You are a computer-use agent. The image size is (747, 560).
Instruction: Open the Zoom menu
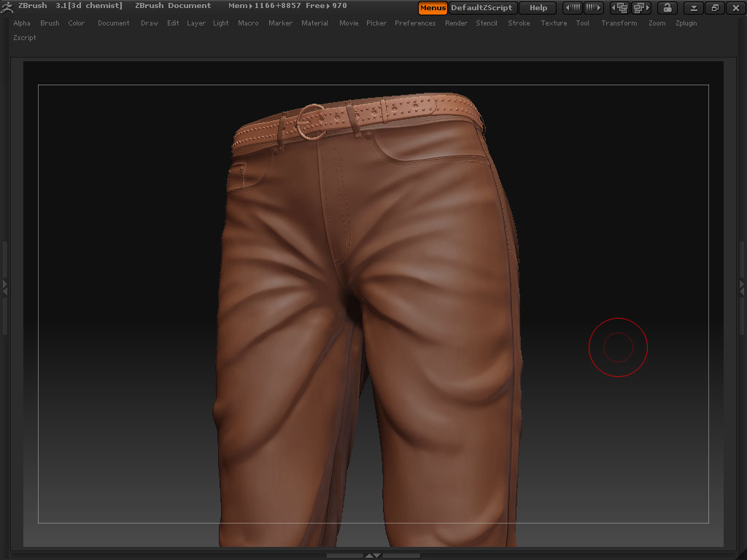point(657,23)
